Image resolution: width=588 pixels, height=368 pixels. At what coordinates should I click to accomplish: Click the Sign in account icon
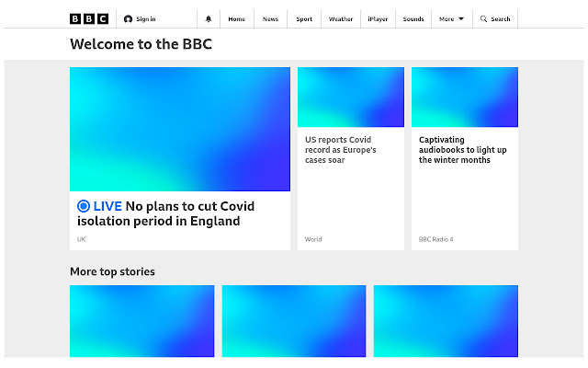[x=128, y=18]
